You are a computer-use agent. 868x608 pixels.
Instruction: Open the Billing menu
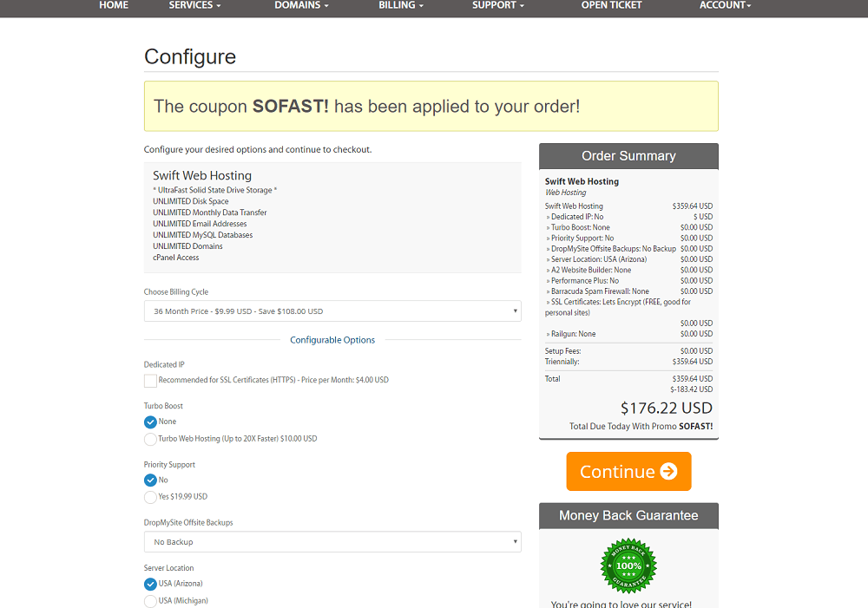click(401, 5)
